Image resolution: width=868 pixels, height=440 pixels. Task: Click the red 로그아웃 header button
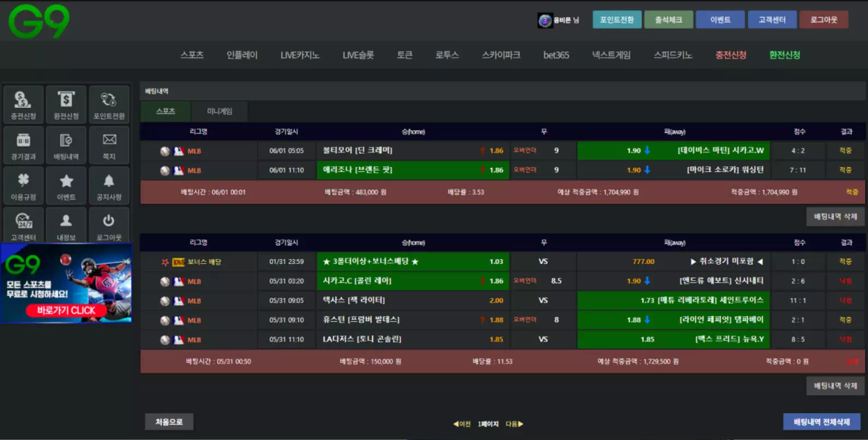coord(824,20)
